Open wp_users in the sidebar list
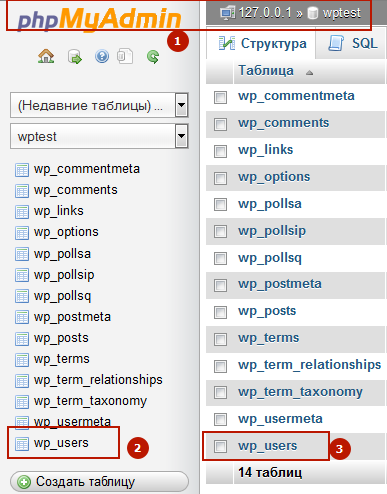The height and width of the screenshot is (494, 387). point(61,443)
